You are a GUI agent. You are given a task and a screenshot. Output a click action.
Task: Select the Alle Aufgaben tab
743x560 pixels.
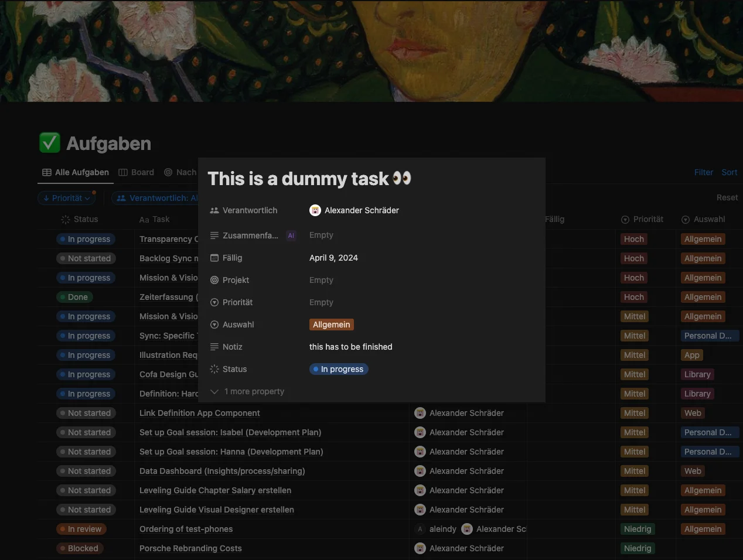pyautogui.click(x=76, y=172)
